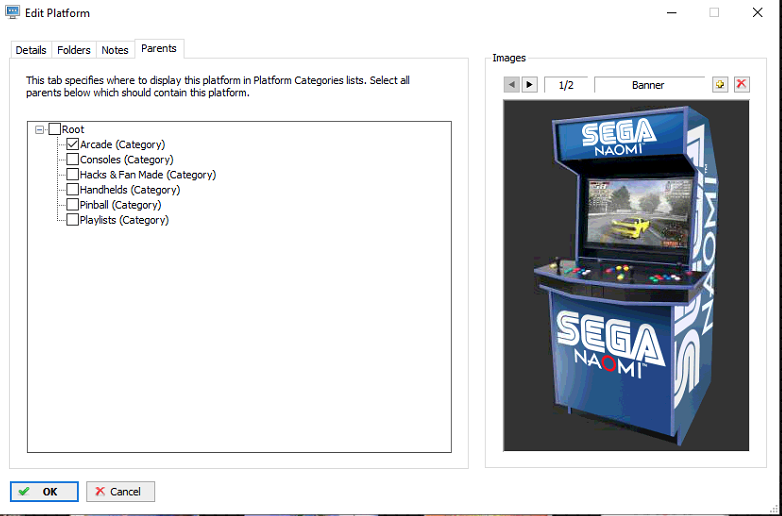Select the Playlists (Category) label

[x=125, y=220]
